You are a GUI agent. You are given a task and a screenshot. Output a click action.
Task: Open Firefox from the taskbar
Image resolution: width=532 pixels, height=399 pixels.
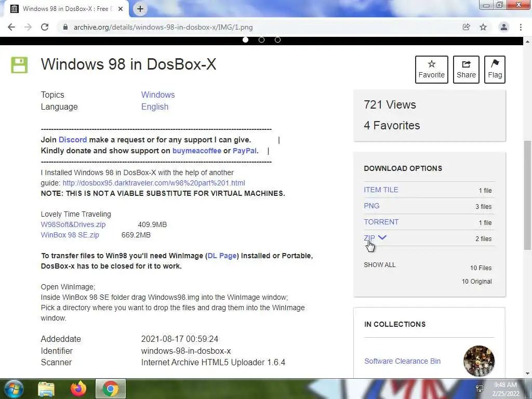coord(78,389)
